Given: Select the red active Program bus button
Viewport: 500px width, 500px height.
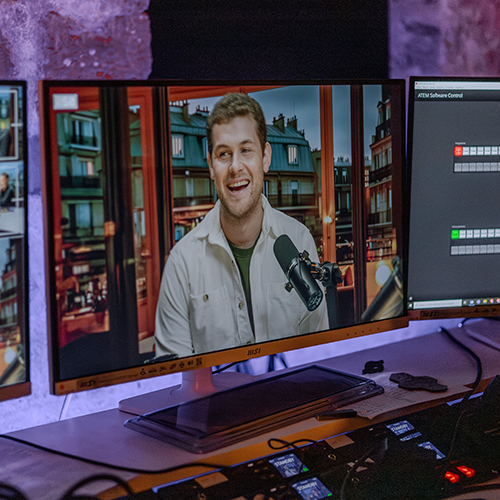Looking at the screenshot, I should 458,151.
